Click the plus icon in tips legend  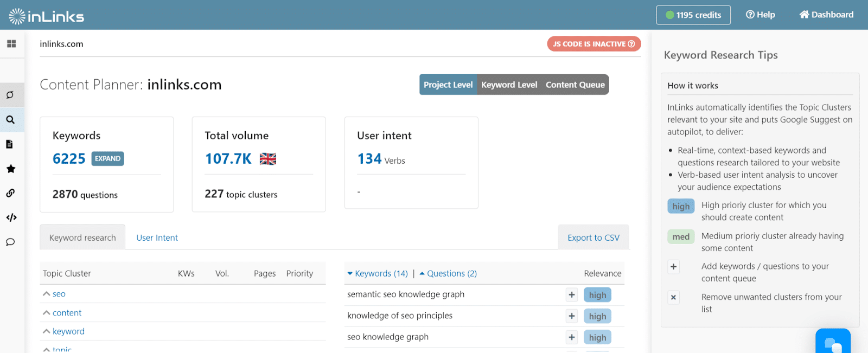coord(673,267)
